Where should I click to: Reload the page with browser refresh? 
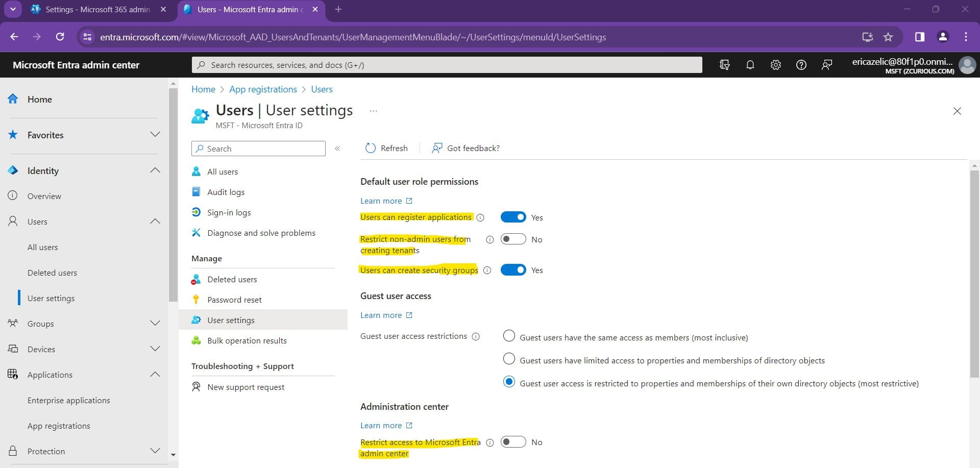[x=60, y=37]
